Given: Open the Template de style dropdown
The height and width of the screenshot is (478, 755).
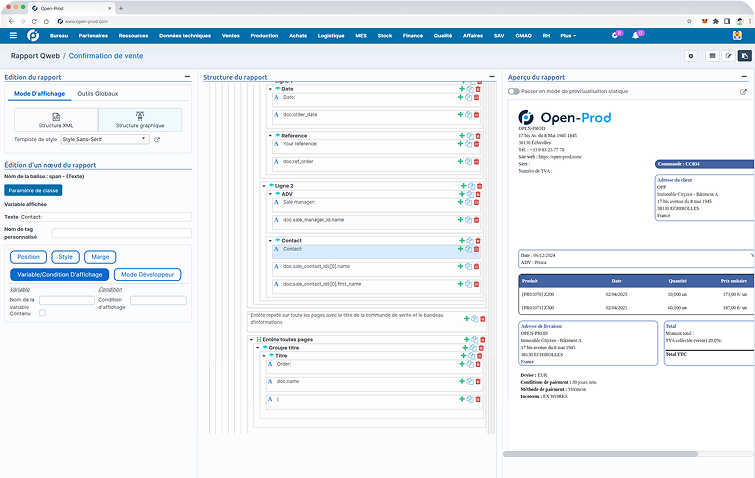Looking at the screenshot, I should (104, 139).
